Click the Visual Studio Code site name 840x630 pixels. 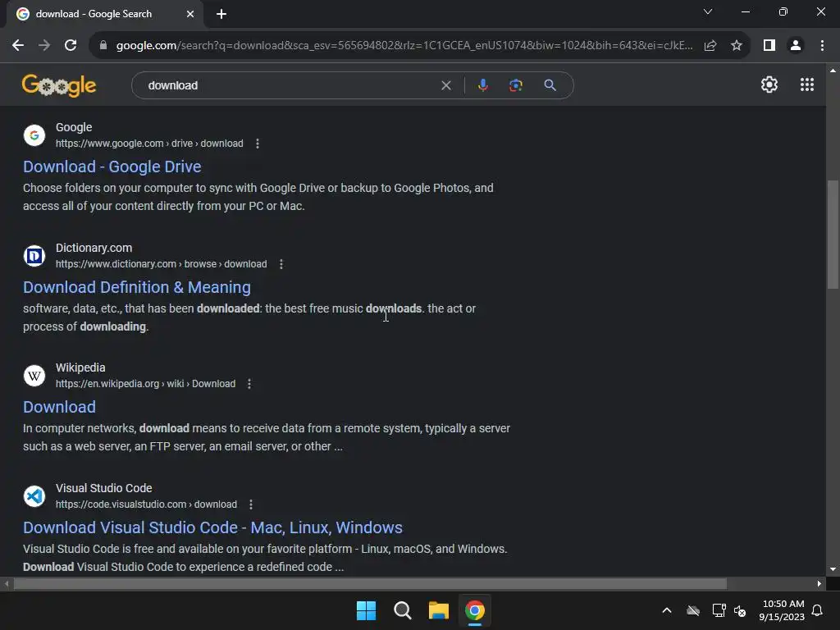(x=104, y=489)
